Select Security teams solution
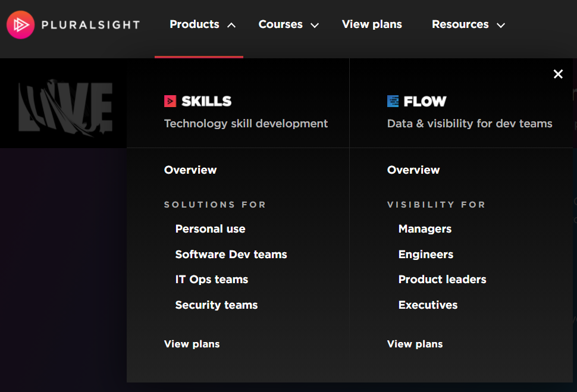 tap(217, 305)
